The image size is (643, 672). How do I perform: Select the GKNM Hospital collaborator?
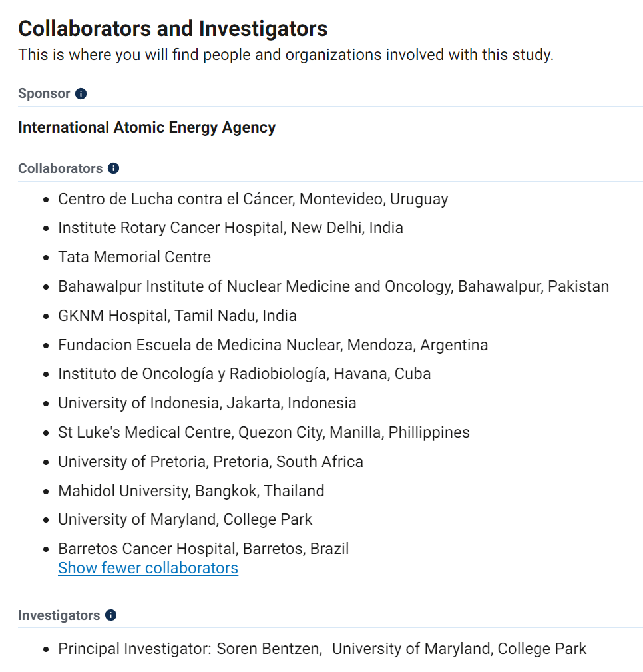177,316
